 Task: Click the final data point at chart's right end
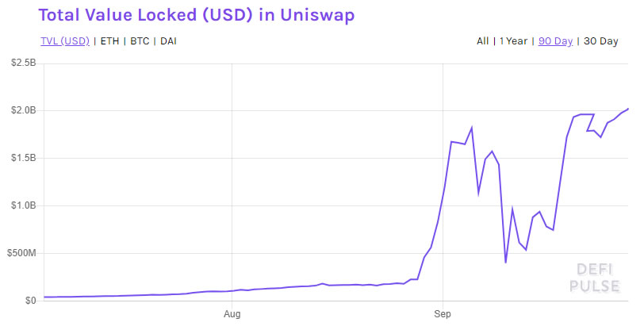click(x=627, y=109)
